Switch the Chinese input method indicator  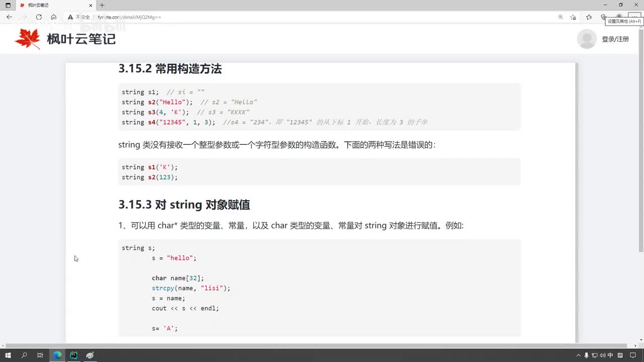(x=610, y=355)
